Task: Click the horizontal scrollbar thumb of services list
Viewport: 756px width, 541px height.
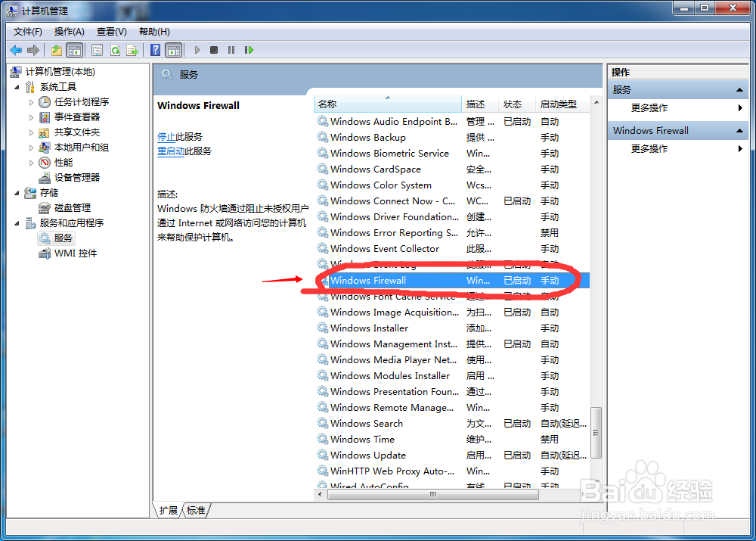Action: tap(433, 495)
